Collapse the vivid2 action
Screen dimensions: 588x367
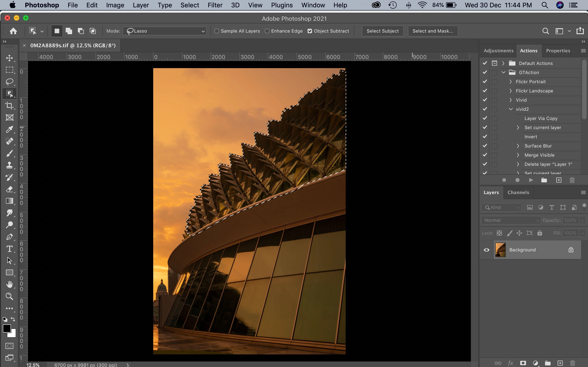511,109
